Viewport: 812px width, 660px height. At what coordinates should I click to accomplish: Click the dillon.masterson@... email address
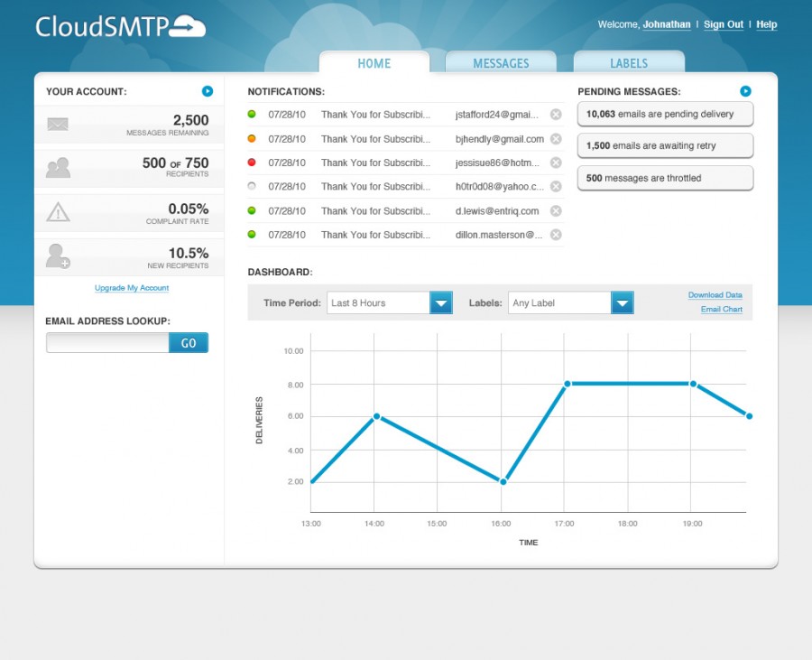click(499, 235)
